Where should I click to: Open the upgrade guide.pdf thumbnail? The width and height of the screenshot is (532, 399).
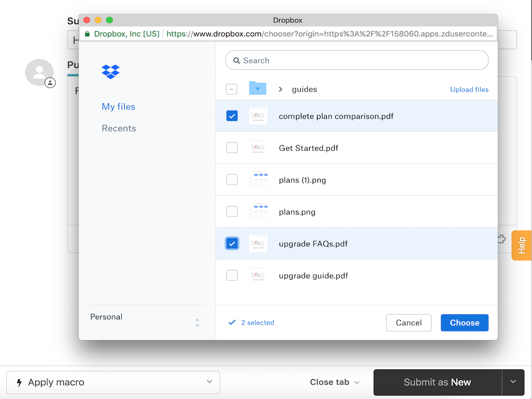click(x=258, y=275)
